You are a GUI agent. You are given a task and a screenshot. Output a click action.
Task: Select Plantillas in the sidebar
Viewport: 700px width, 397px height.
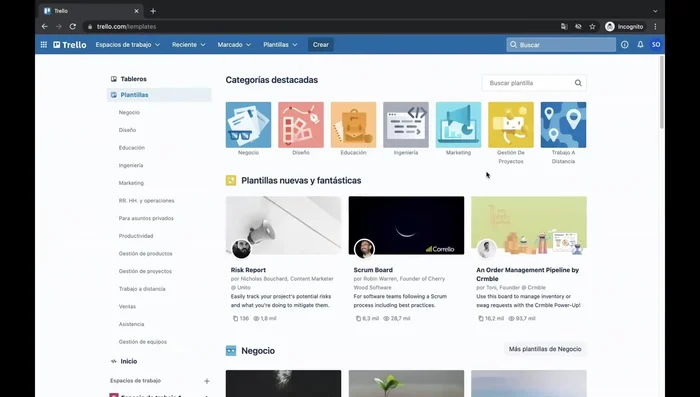click(159, 95)
